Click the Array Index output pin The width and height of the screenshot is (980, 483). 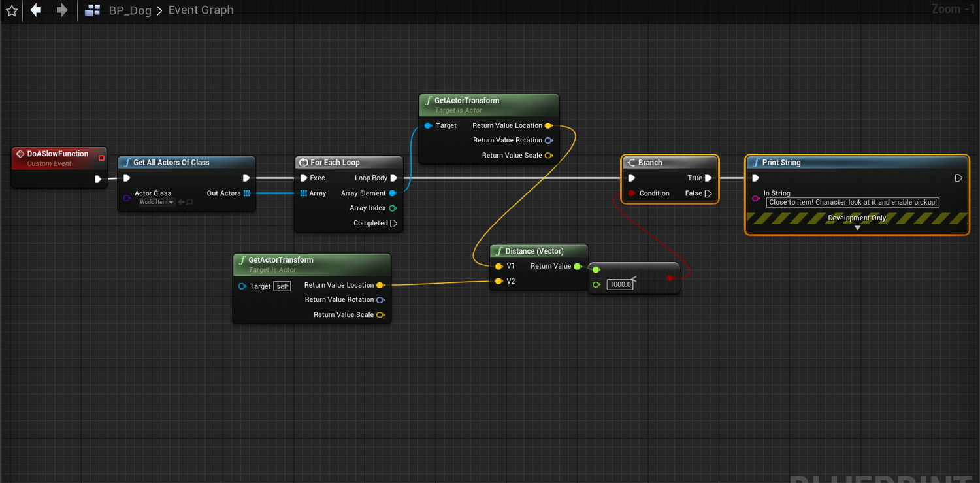tap(393, 208)
